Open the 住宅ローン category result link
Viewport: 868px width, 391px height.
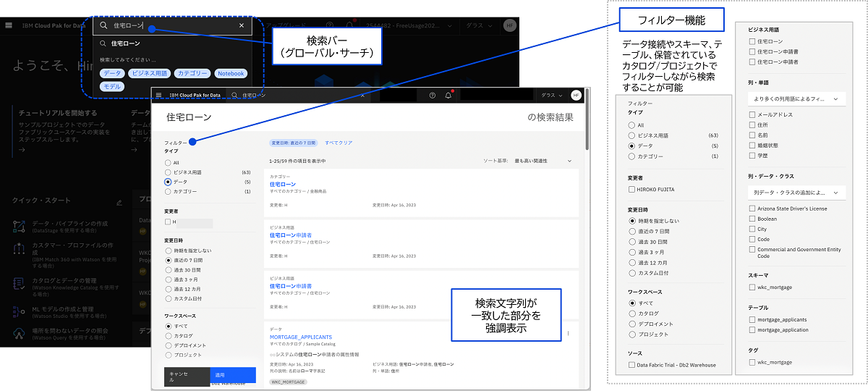tap(282, 185)
